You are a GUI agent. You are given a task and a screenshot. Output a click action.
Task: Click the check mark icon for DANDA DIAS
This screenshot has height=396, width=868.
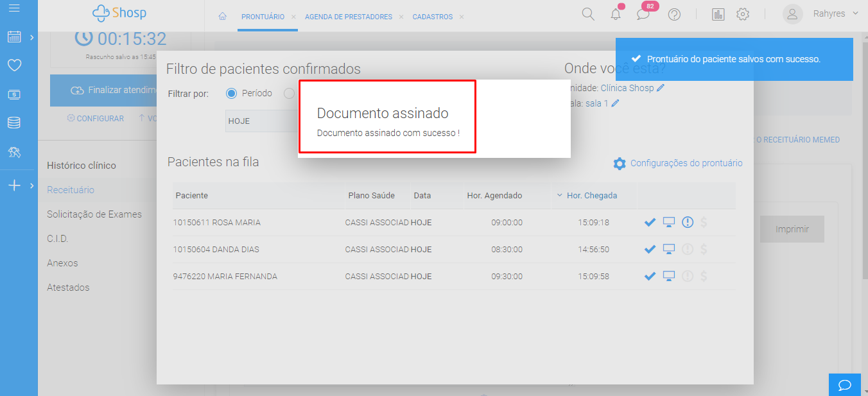650,250
